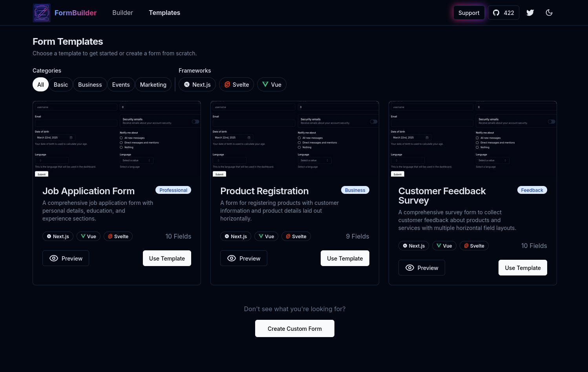Open the Twitter link icon
Viewport: 588px width, 372px height.
click(530, 13)
